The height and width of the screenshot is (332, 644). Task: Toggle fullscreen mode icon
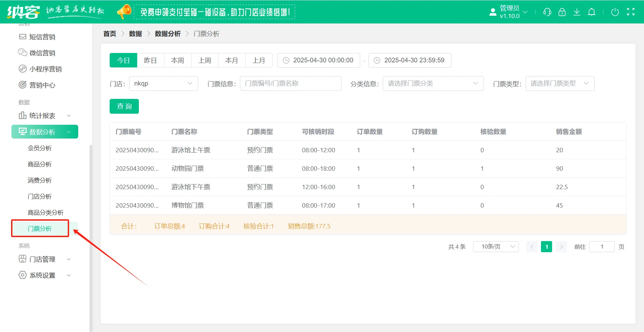pos(631,12)
